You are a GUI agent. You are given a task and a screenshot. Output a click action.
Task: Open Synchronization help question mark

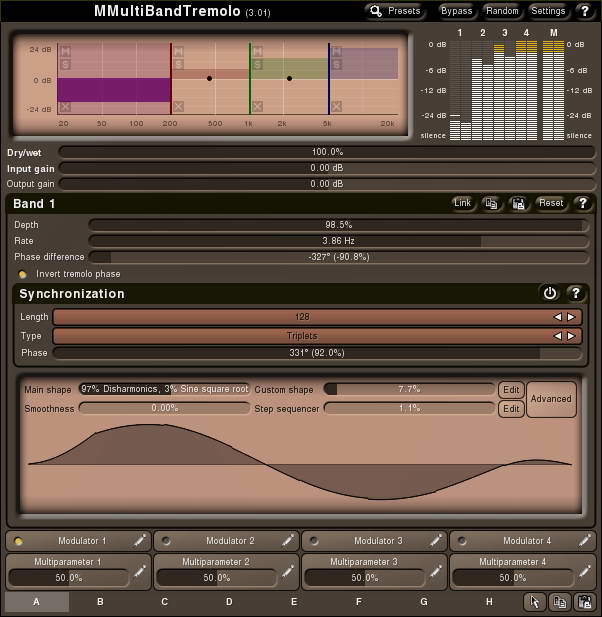pyautogui.click(x=576, y=294)
